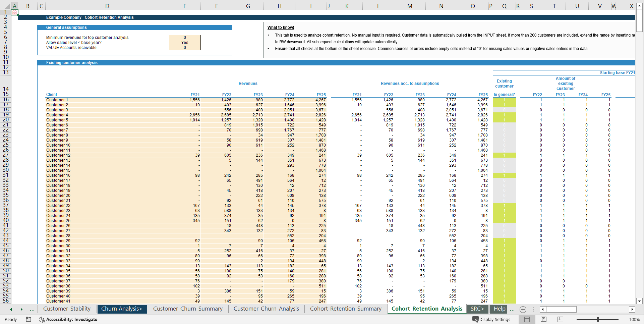Viewport: 644px width, 324px height.
Task: Expand hidden sheets ellipsis next to Help
Action: coord(512,309)
